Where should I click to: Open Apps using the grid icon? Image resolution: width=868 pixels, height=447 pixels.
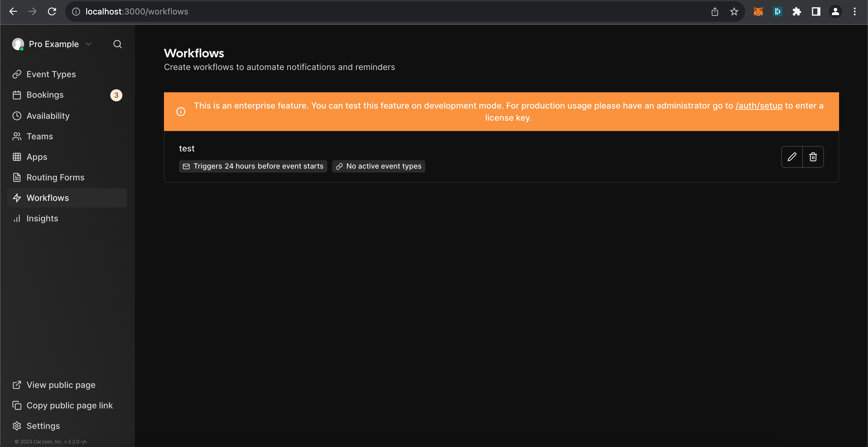tap(17, 157)
